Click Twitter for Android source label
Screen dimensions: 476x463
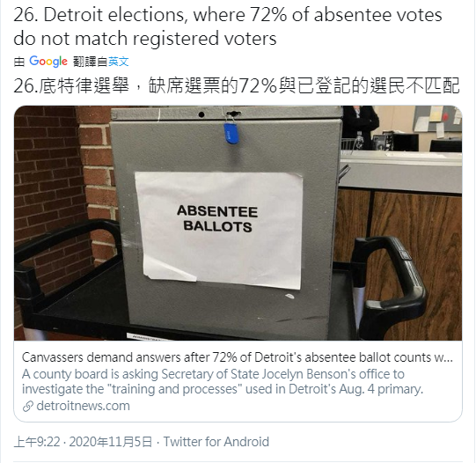[216, 442]
